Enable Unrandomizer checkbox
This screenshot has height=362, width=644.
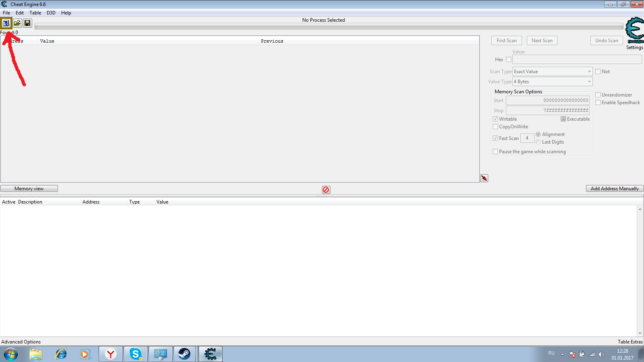(598, 95)
